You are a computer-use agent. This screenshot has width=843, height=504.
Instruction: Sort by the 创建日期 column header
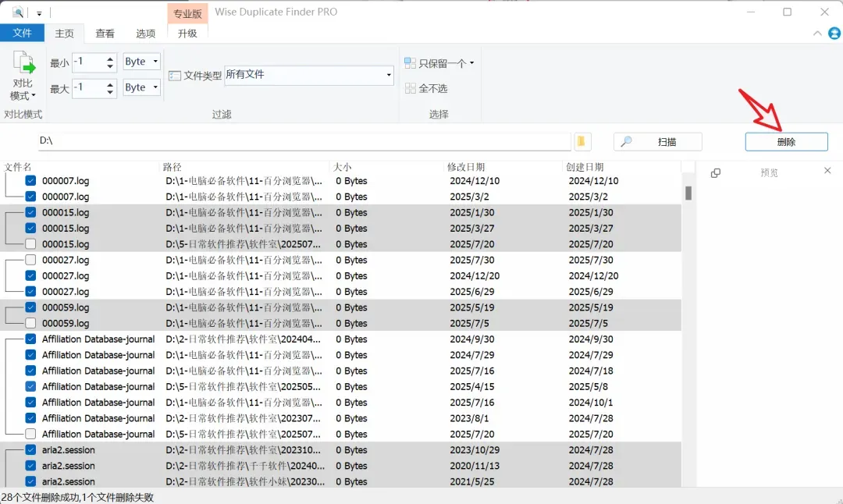pos(585,167)
